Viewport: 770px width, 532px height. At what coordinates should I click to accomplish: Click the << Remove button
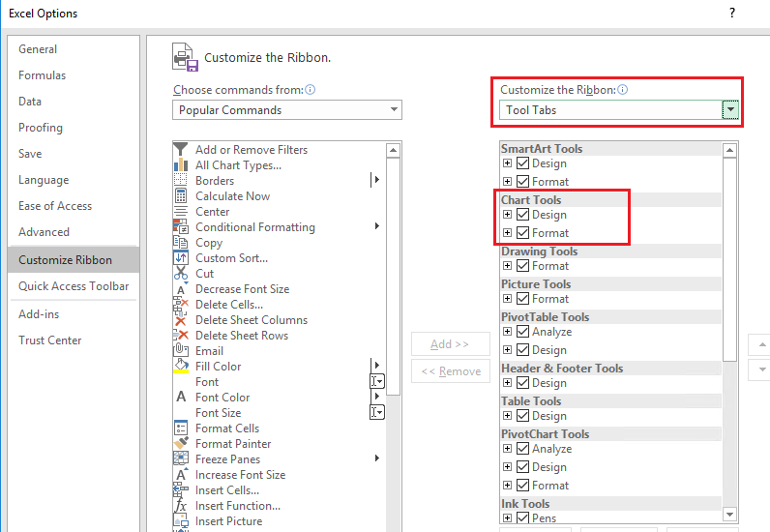coord(451,371)
